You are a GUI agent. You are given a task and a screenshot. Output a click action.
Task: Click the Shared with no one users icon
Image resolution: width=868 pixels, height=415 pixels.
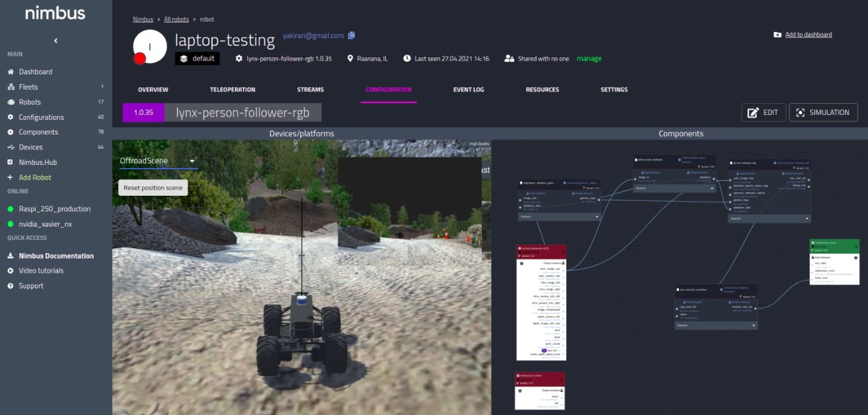click(x=509, y=59)
